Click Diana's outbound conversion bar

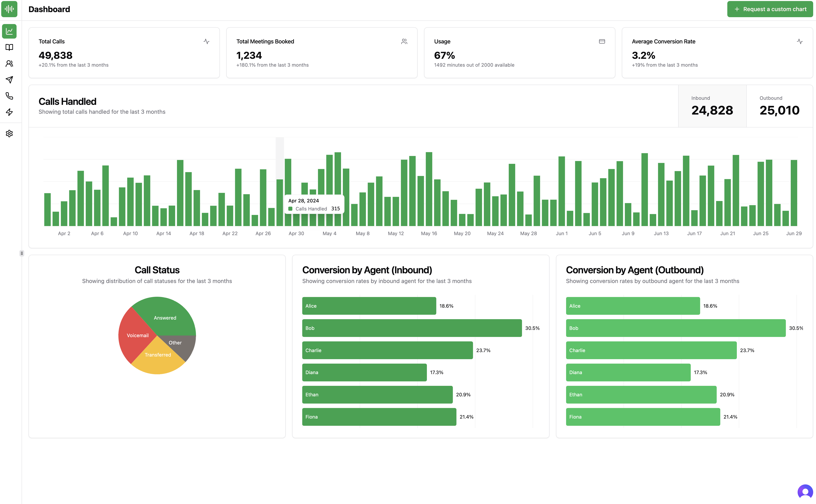pyautogui.click(x=628, y=372)
